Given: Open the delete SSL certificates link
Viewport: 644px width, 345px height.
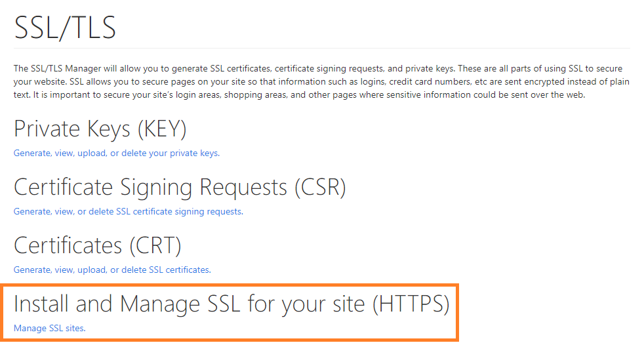Looking at the screenshot, I should pos(111,270).
